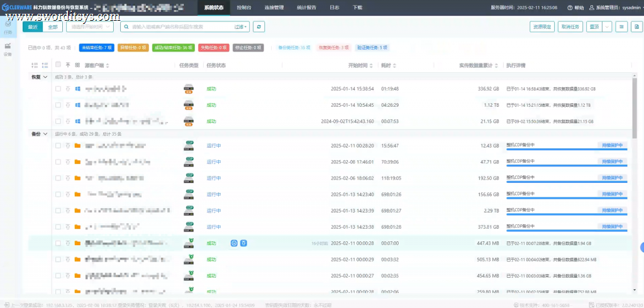Click the 资源限定 button

click(542, 26)
